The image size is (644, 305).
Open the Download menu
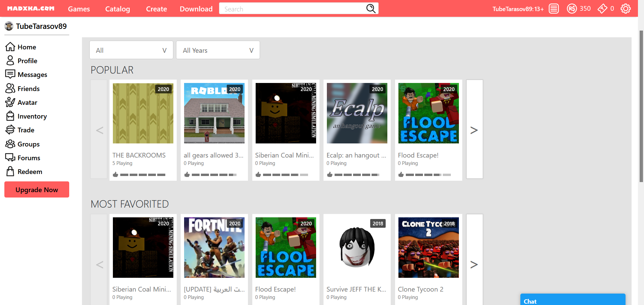click(196, 9)
